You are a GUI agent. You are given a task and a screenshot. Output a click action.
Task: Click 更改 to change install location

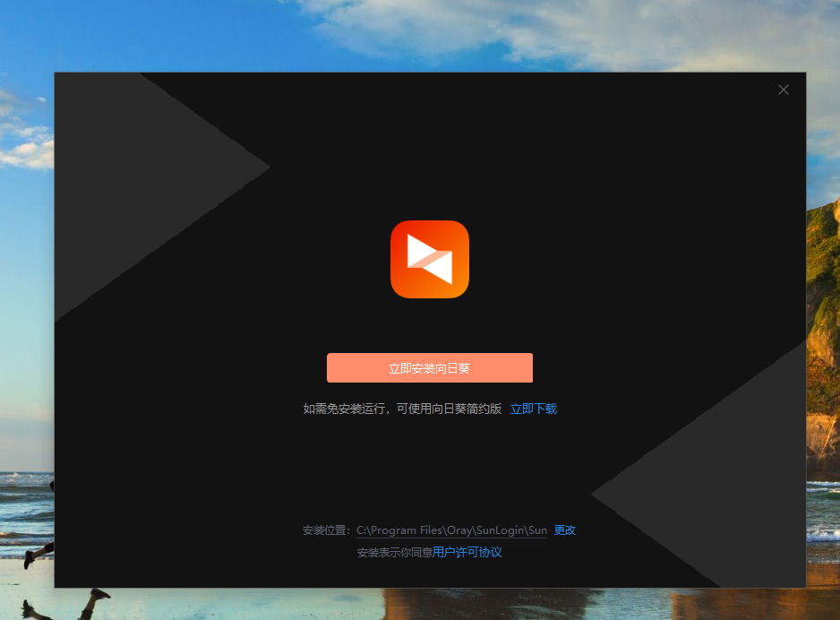click(x=565, y=530)
